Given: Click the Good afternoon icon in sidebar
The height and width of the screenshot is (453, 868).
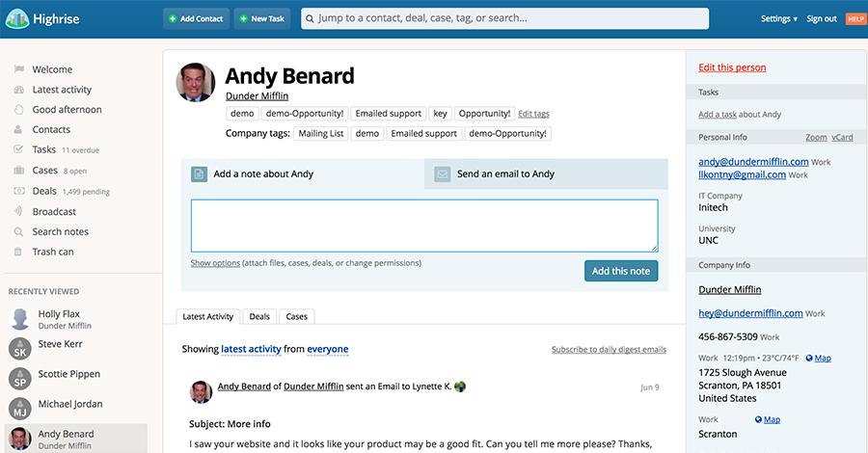Looking at the screenshot, I should coord(19,110).
